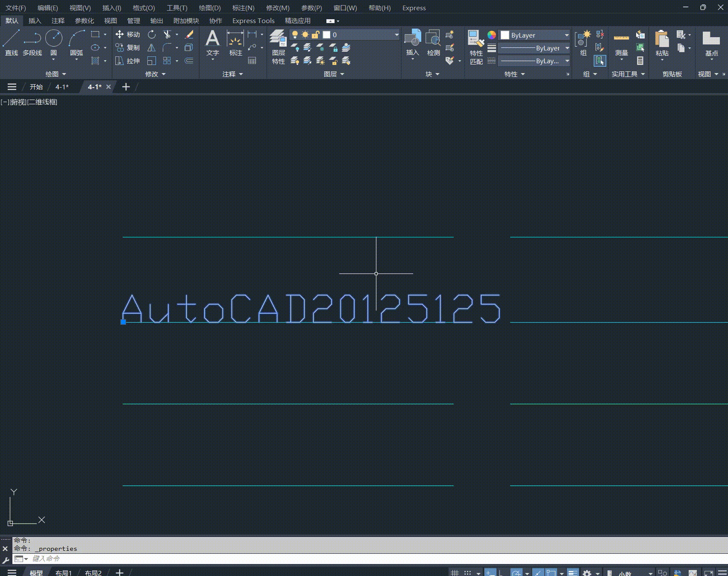Toggle 2D object snap in status bar
The height and width of the screenshot is (576, 728).
551,573
